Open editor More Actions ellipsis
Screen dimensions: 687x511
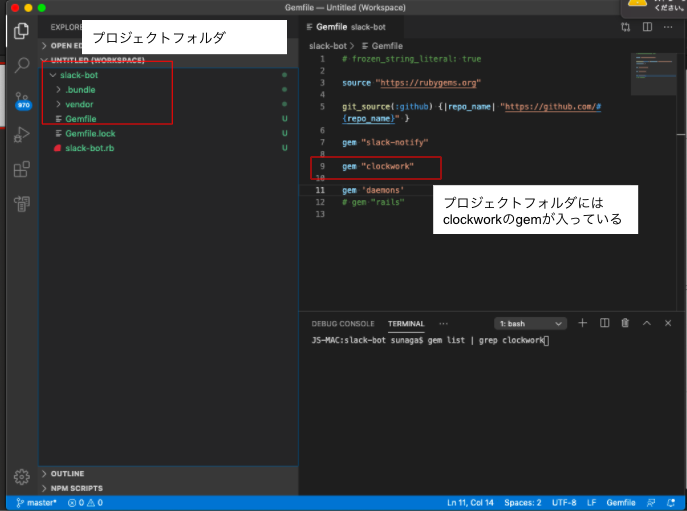point(668,27)
